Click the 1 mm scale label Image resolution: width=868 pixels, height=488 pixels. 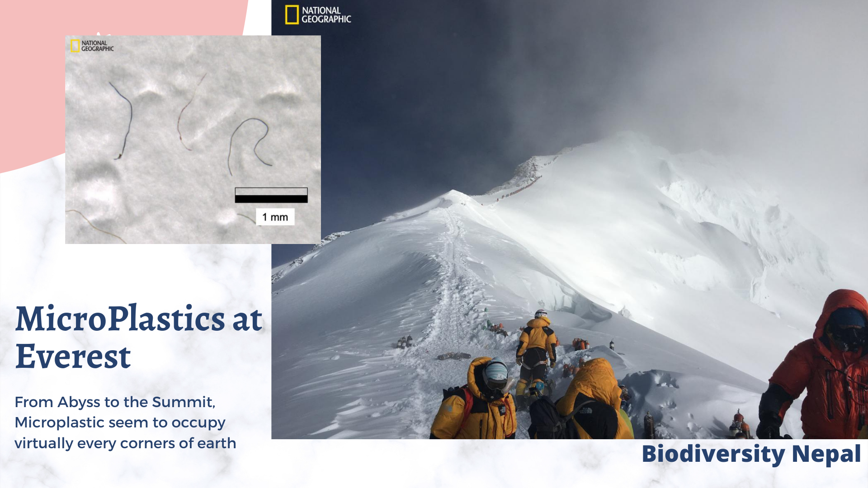275,217
